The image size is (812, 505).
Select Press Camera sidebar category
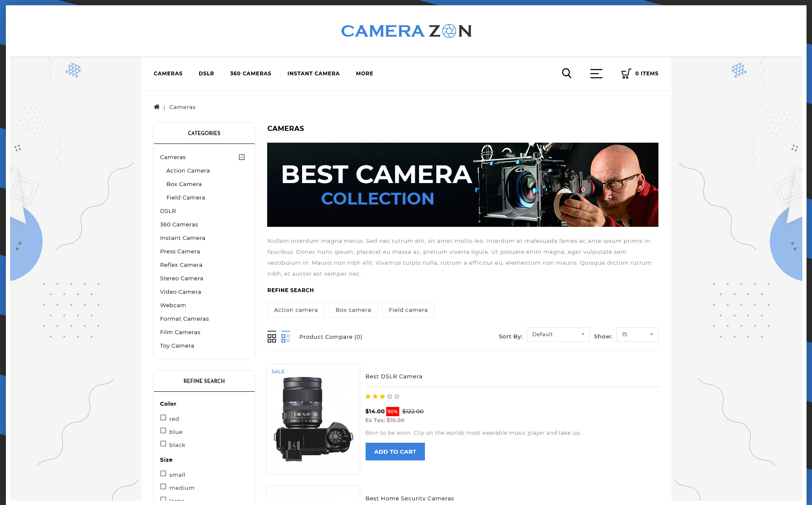180,251
